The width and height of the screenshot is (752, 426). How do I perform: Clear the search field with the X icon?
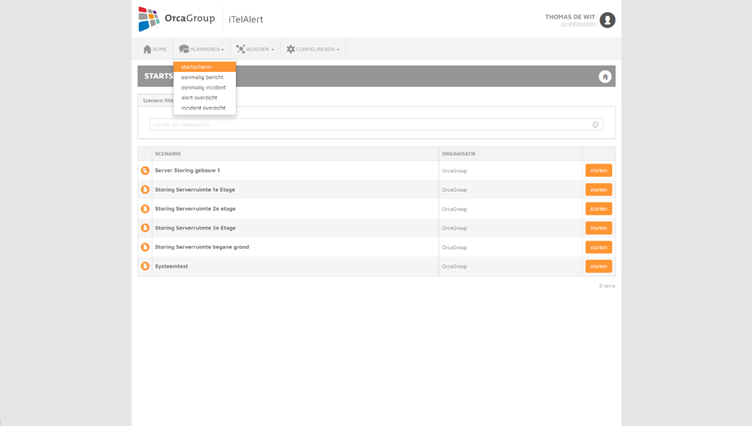(595, 125)
